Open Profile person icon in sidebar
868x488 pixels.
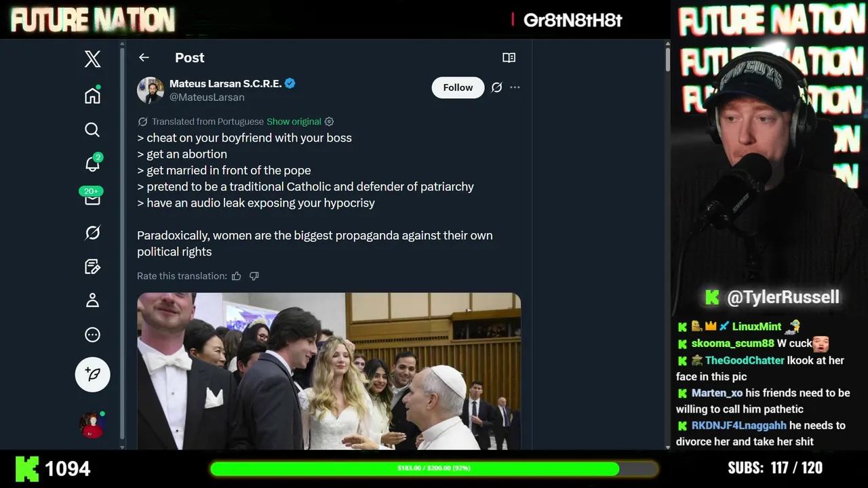click(92, 300)
